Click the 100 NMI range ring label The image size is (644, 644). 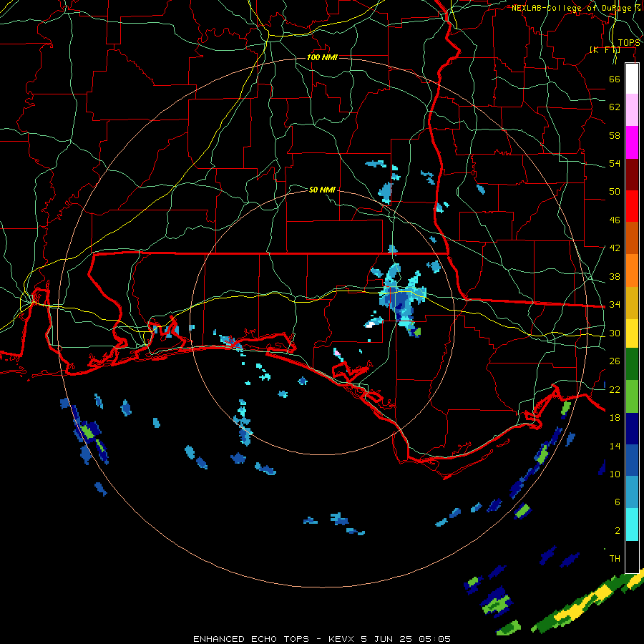322,57
